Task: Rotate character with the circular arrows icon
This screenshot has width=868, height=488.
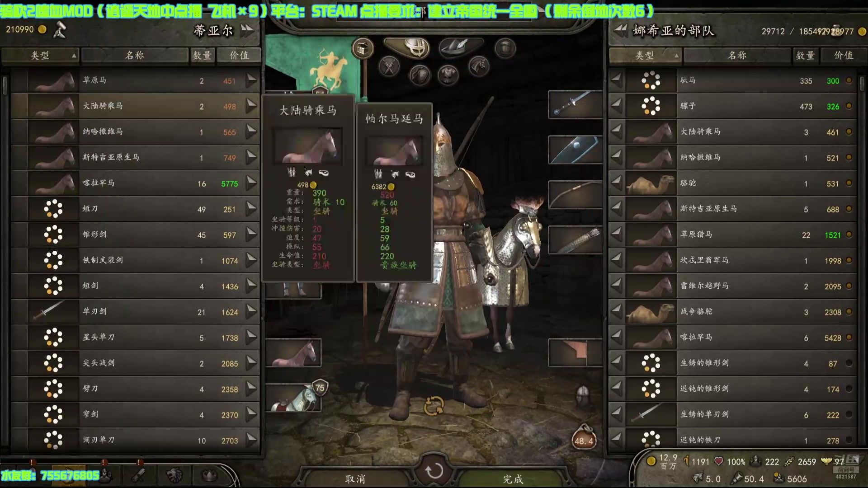Action: point(434,406)
